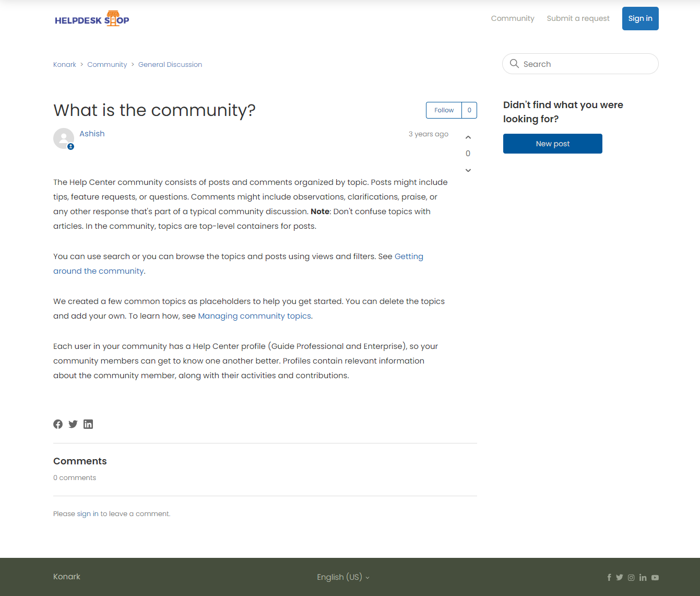
Task: Expand the English (US) language dropdown
Action: point(343,577)
